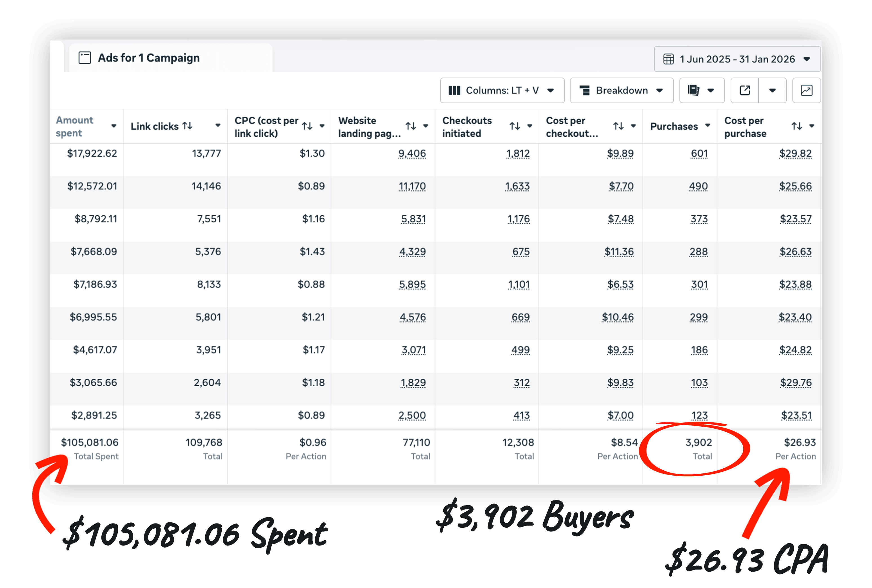Open export options caret dropdown
Image resolution: width=872 pixels, height=588 pixels.
pyautogui.click(x=772, y=90)
